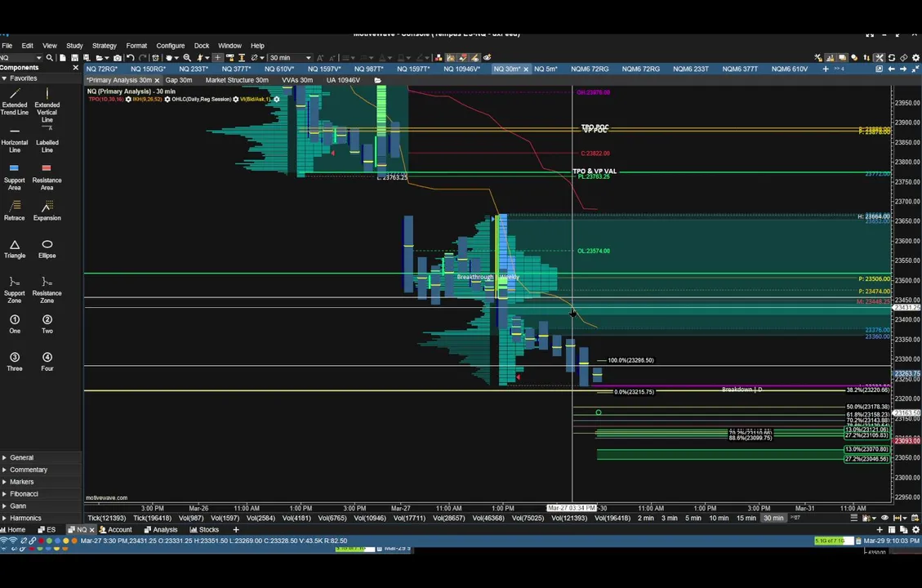This screenshot has height=588, width=922.
Task: Toggle the highlighted tools button top right
Action: click(x=879, y=58)
